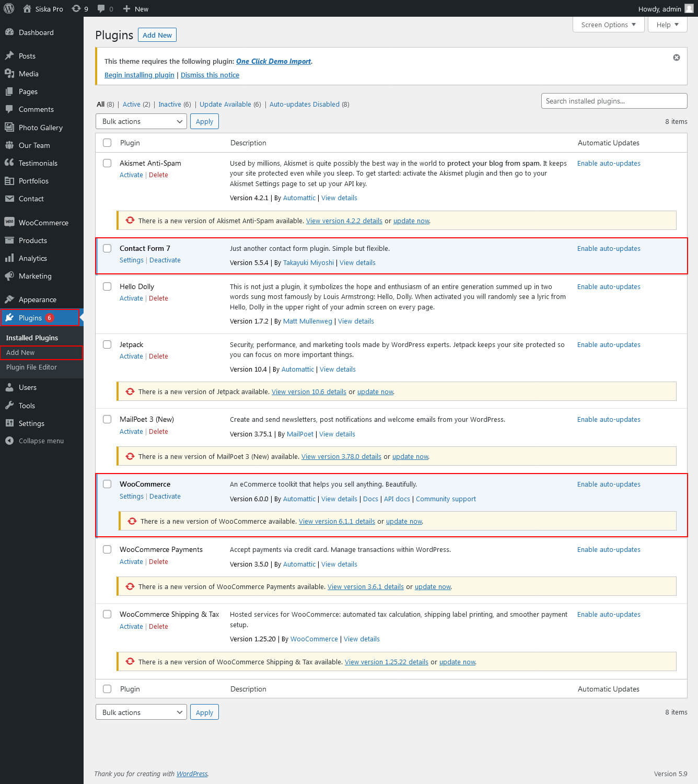Click the Media icon in sidebar
This screenshot has width=698, height=784.
coord(9,73)
